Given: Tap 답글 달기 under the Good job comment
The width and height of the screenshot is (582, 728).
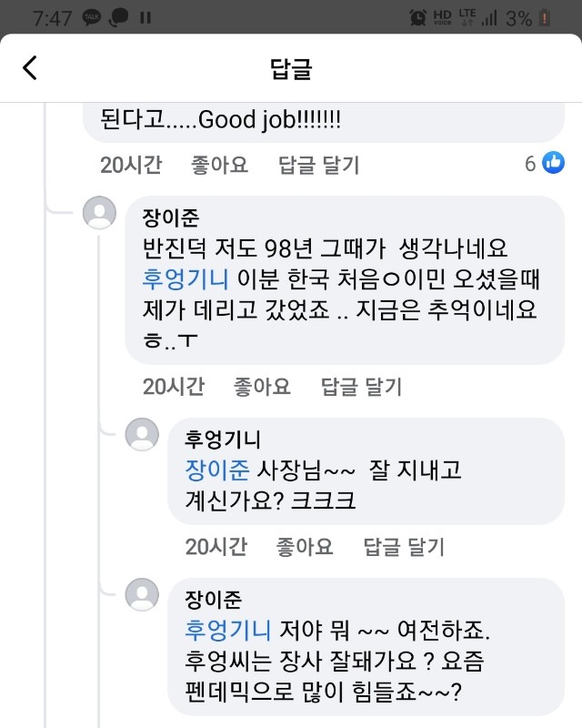Looking at the screenshot, I should pos(318,165).
